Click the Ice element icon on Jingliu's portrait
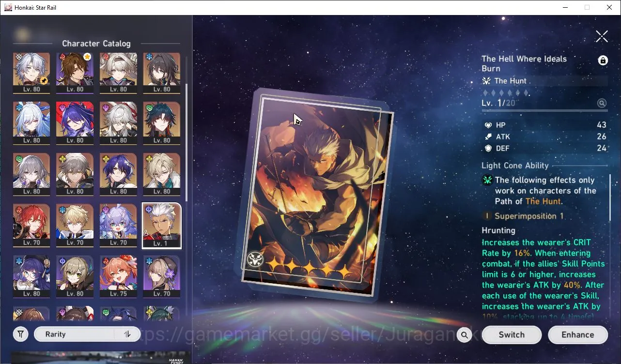 click(18, 107)
